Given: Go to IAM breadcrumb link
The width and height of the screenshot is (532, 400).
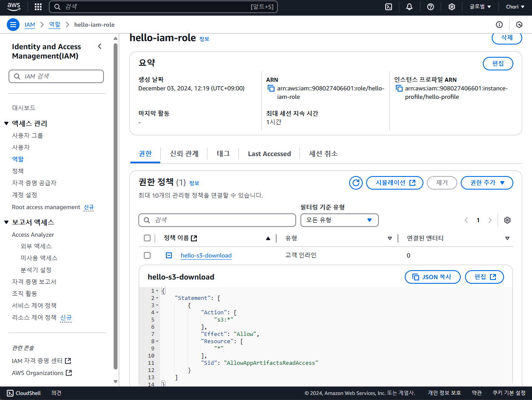Looking at the screenshot, I should [30, 25].
